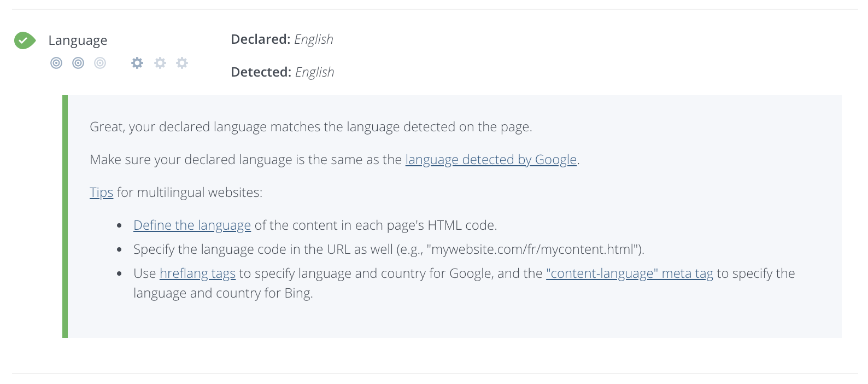Toggle the Language check passed indicator
This screenshot has height=384, width=868.
point(24,40)
